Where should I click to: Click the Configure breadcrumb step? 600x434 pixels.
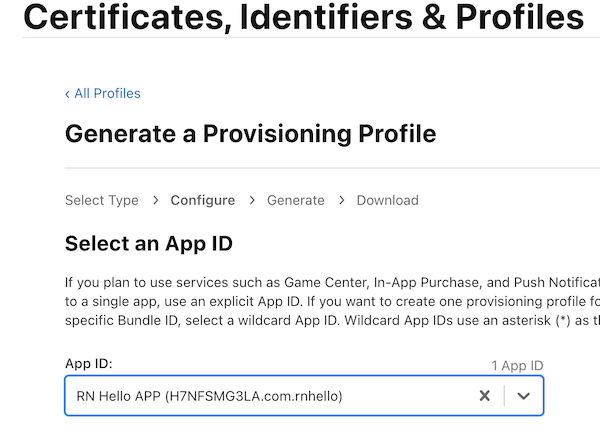pyautogui.click(x=202, y=200)
